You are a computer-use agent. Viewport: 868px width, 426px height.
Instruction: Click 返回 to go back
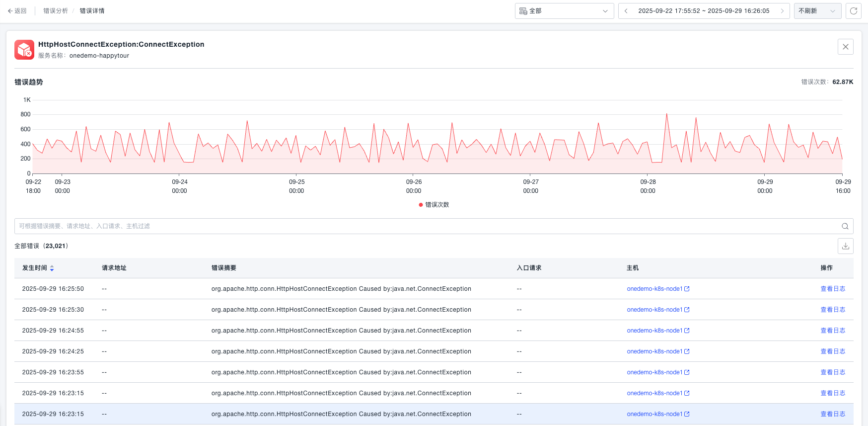click(x=17, y=11)
